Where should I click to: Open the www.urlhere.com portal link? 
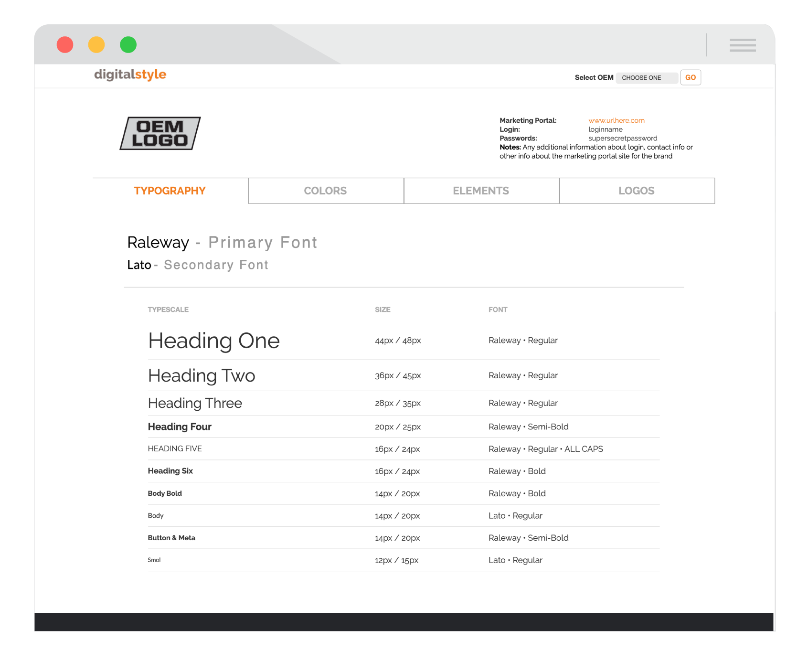(x=616, y=120)
